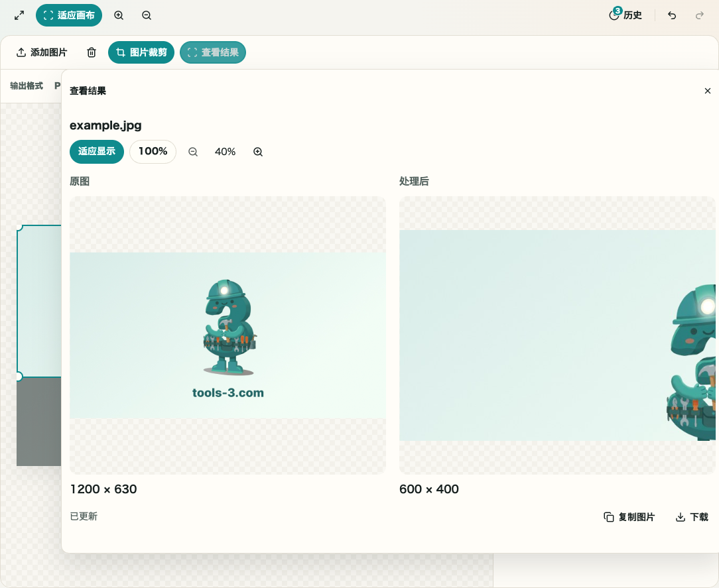Zoom in the canvas from top toolbar
This screenshot has width=719, height=588.
pos(119,16)
